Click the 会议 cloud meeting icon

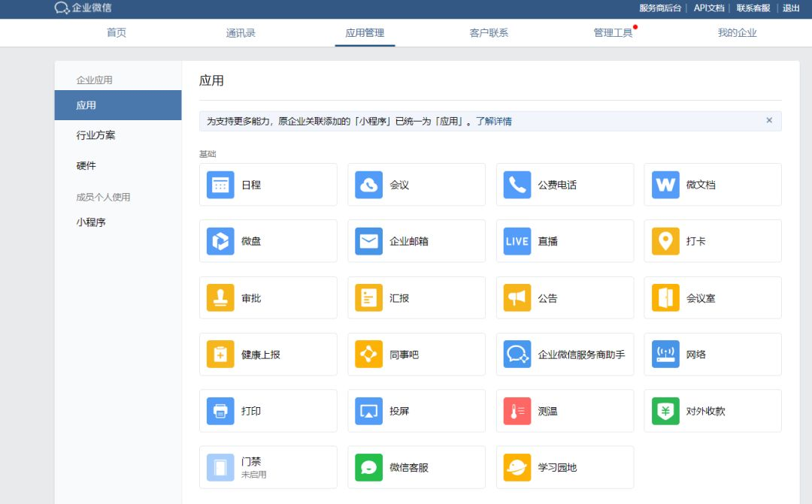click(x=369, y=185)
